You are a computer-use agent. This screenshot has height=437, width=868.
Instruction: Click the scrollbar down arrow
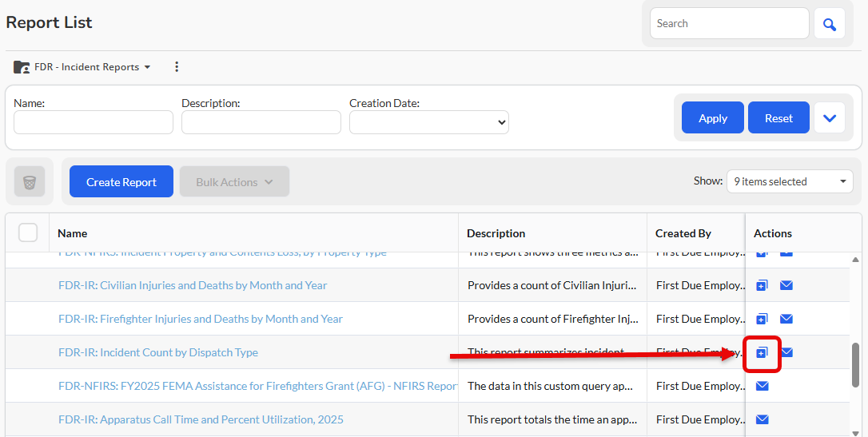tap(856, 432)
